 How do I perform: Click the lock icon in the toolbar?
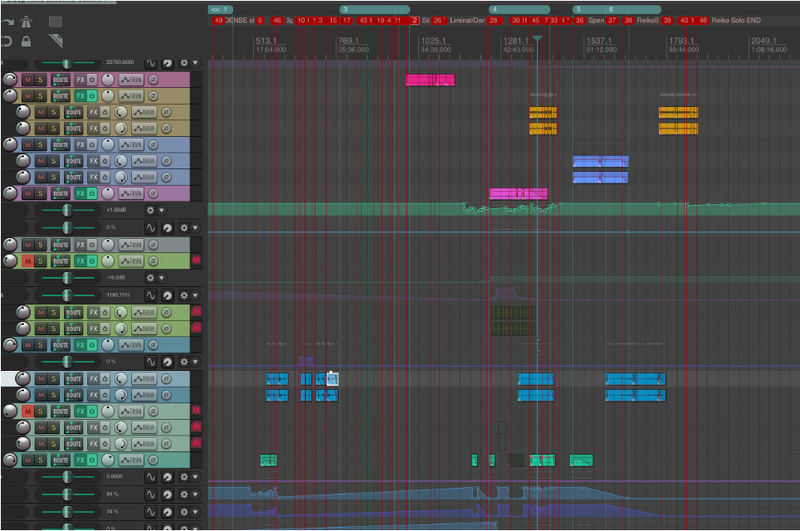[x=25, y=41]
